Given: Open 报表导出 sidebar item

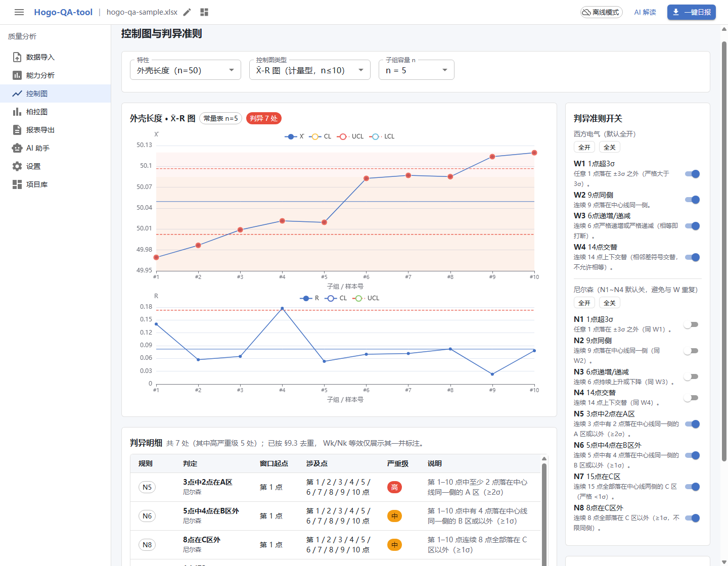Looking at the screenshot, I should click(x=56, y=130).
